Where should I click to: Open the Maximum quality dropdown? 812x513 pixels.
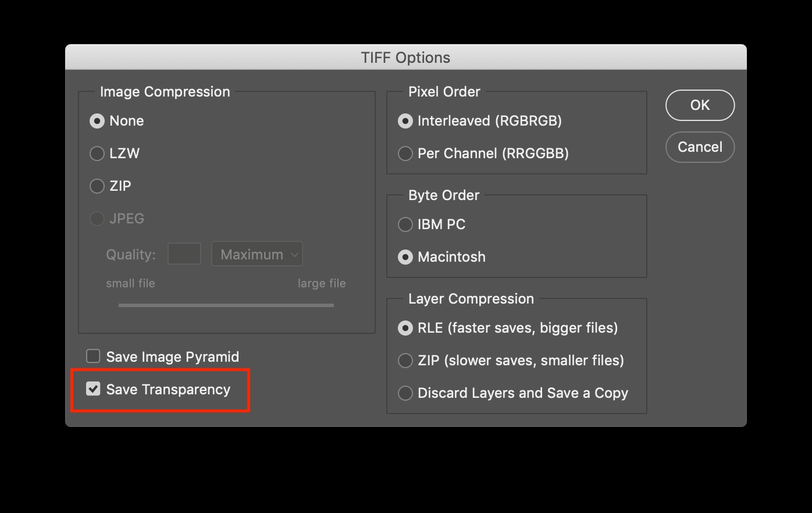(257, 254)
